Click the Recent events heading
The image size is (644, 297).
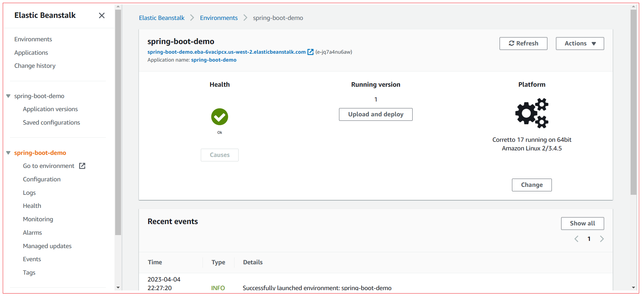(173, 222)
